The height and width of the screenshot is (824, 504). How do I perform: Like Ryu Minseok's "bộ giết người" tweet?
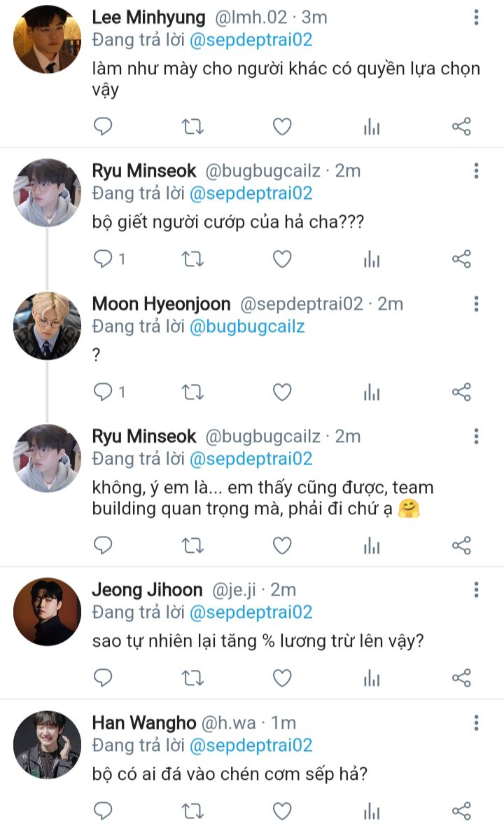[281, 259]
